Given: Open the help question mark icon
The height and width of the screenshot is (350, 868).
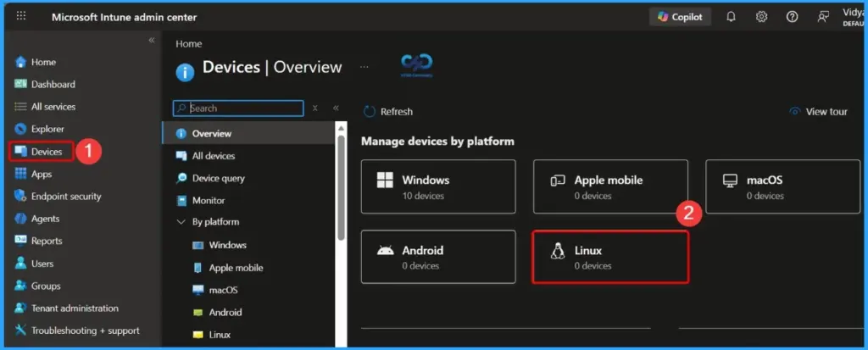Looking at the screenshot, I should 793,17.
